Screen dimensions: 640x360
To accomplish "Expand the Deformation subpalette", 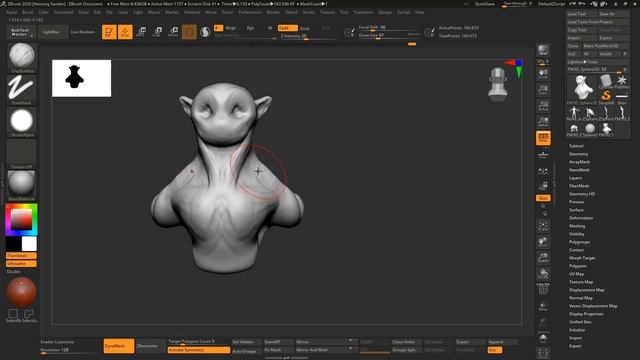I will [x=581, y=218].
